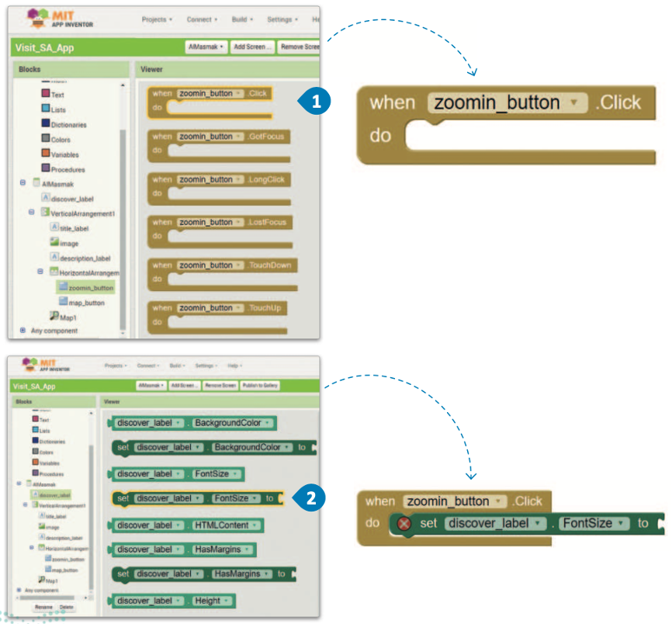
Task: Click the image component in upper tree
Action: [68, 243]
